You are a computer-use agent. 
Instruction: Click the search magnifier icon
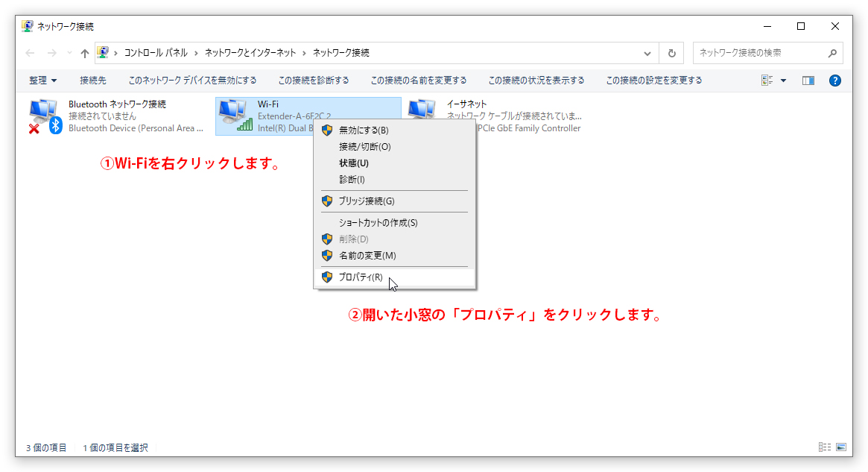coord(832,53)
